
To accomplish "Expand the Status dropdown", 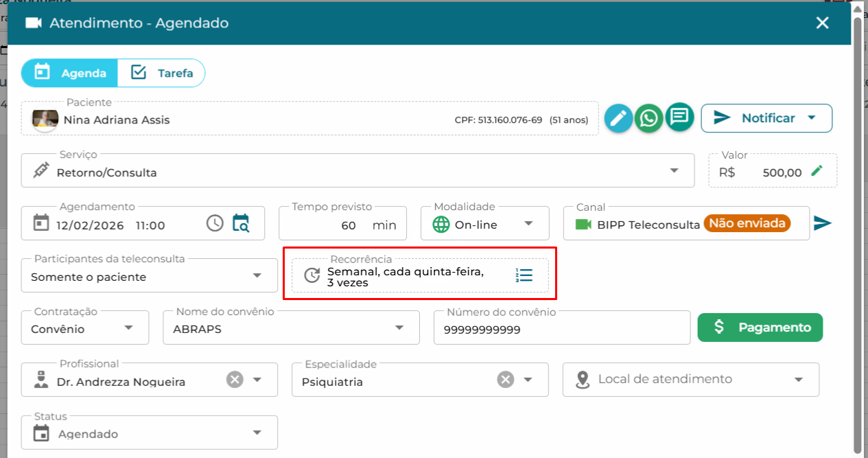I will point(257,433).
